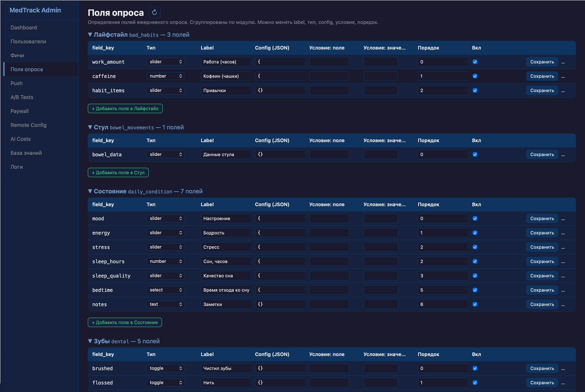
Task: Collapse the Лайфстайл bad_habits section
Action: click(90, 34)
